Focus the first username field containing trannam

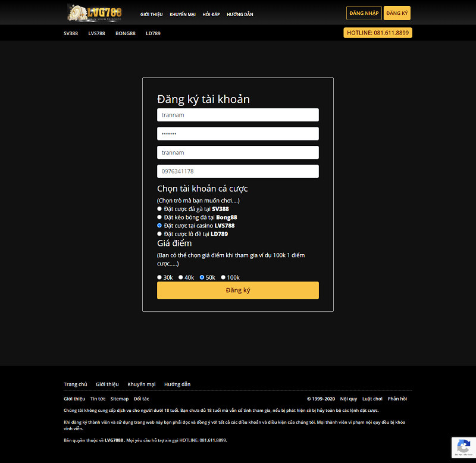238,115
